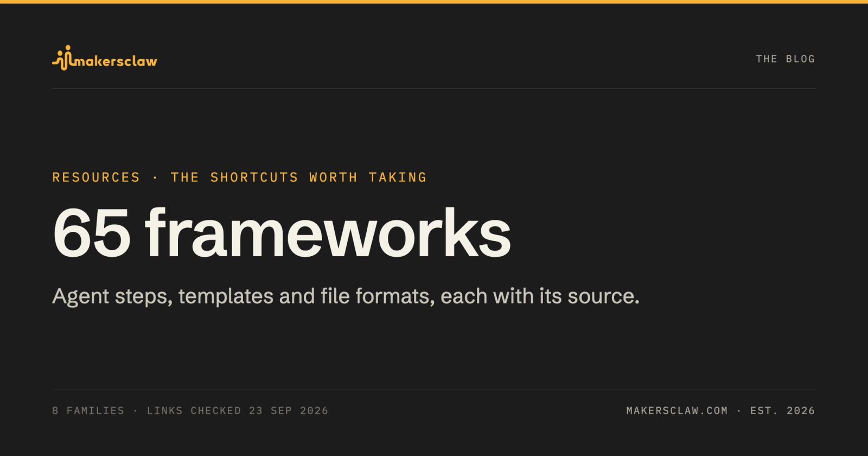
Task: Click the makersclaw logo icon
Action: tap(62, 58)
